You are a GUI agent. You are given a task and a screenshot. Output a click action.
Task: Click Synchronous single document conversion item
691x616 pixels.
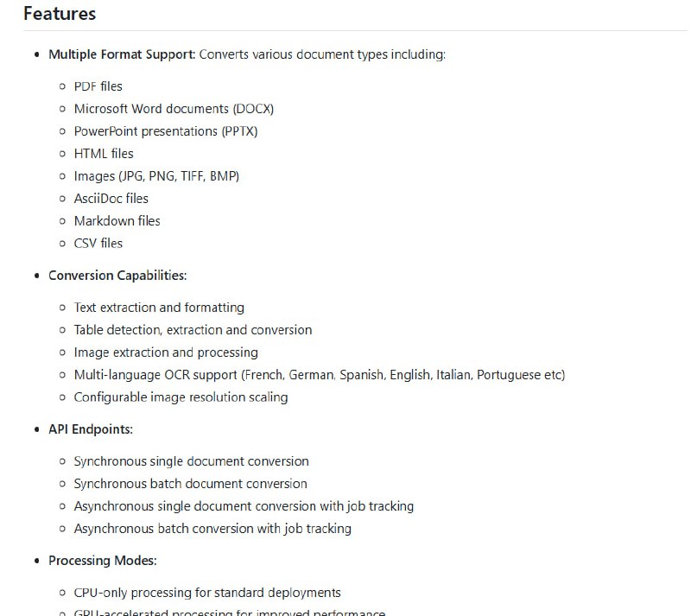click(191, 461)
